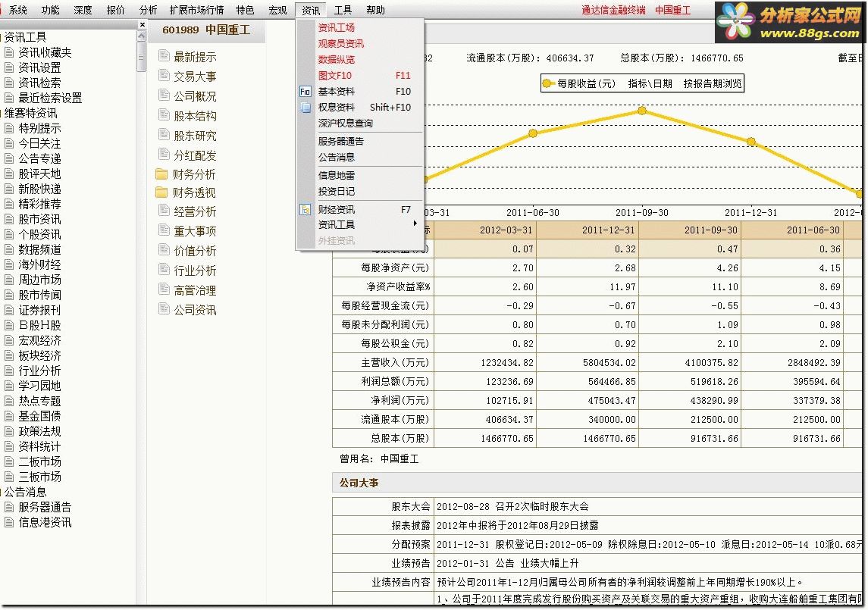Click 指标\日期 in chart legend
The image size is (868, 610).
[x=650, y=83]
